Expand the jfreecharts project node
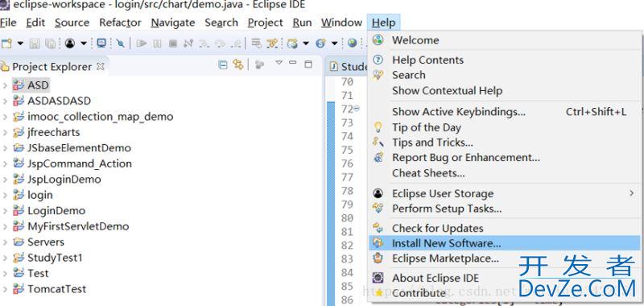 pos(5,132)
